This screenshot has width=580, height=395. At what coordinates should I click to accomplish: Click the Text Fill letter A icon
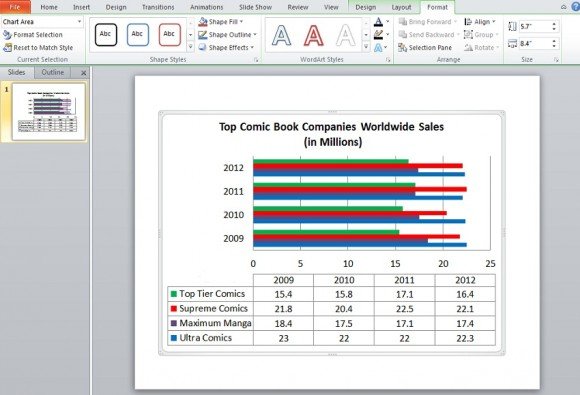(378, 22)
